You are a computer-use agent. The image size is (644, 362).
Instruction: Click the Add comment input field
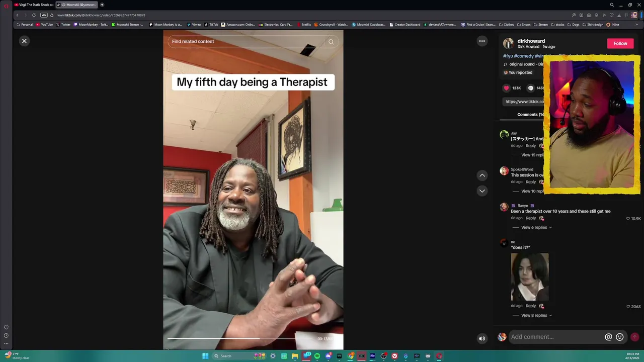click(x=556, y=337)
